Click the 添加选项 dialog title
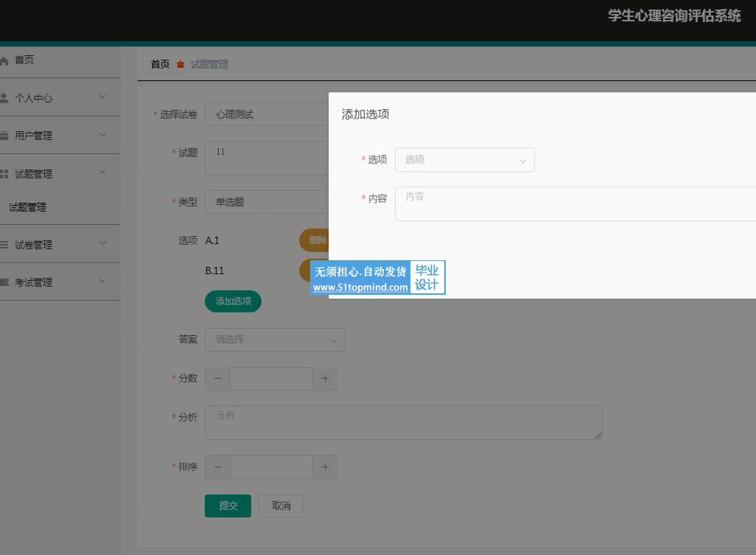 coord(365,114)
